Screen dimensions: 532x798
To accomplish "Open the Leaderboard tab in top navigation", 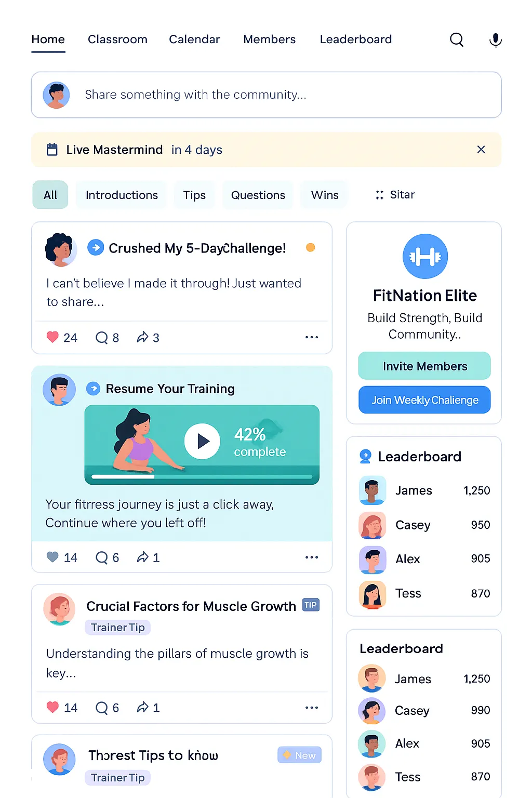I will click(x=356, y=39).
